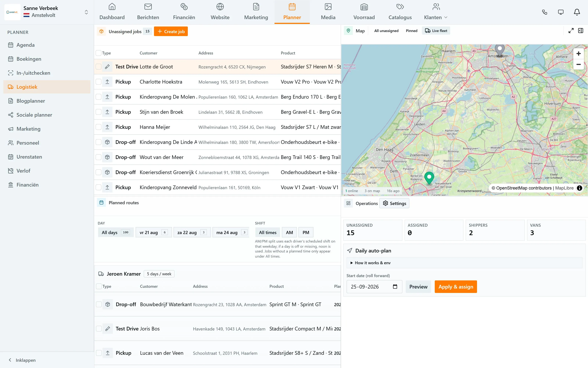Click pencil icon for Joris Bos
Viewport: 588px width, 368px height.
pos(108,329)
